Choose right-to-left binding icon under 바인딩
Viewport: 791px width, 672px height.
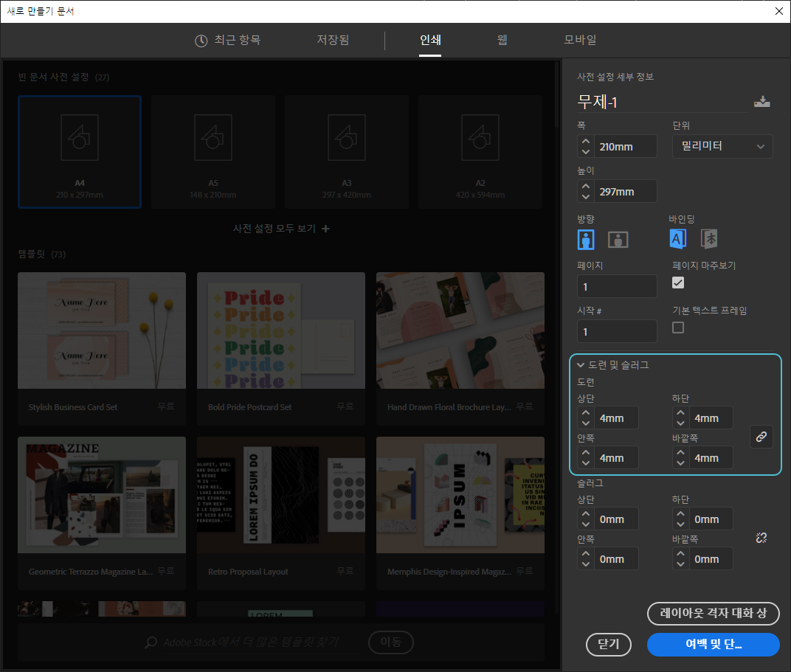point(709,238)
